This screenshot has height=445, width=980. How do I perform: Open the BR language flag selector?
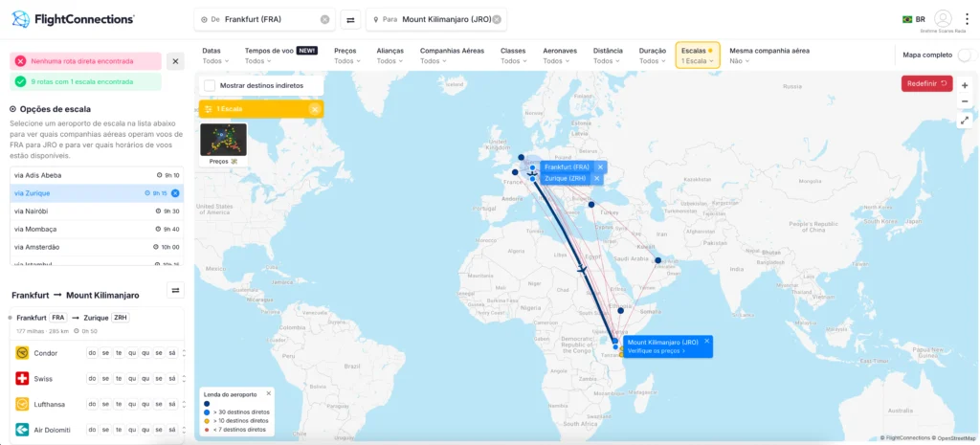(914, 19)
